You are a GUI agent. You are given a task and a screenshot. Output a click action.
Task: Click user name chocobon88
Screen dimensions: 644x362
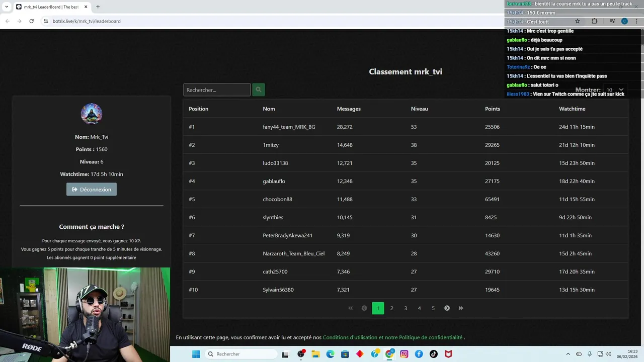pos(277,199)
